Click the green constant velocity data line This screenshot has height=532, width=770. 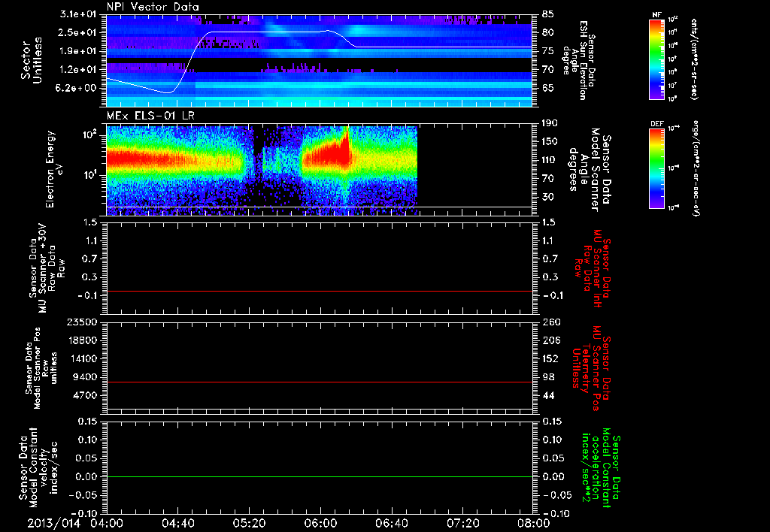coord(319,476)
